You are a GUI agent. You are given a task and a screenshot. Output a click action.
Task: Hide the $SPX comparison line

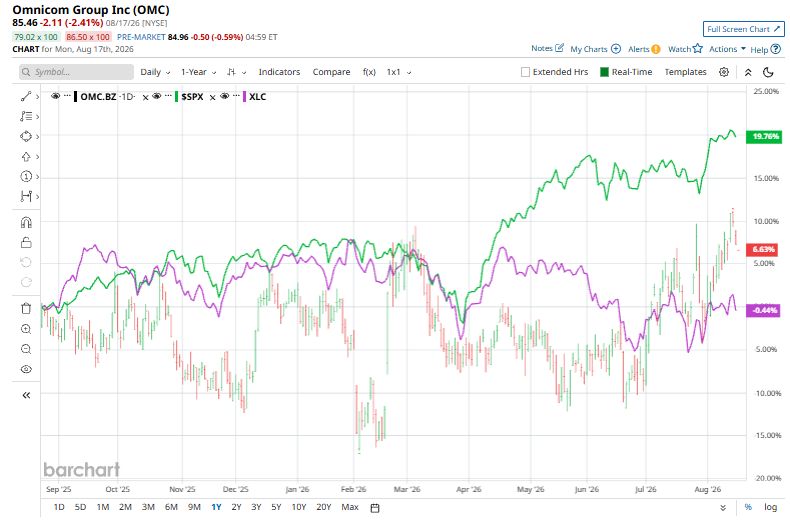(x=157, y=96)
